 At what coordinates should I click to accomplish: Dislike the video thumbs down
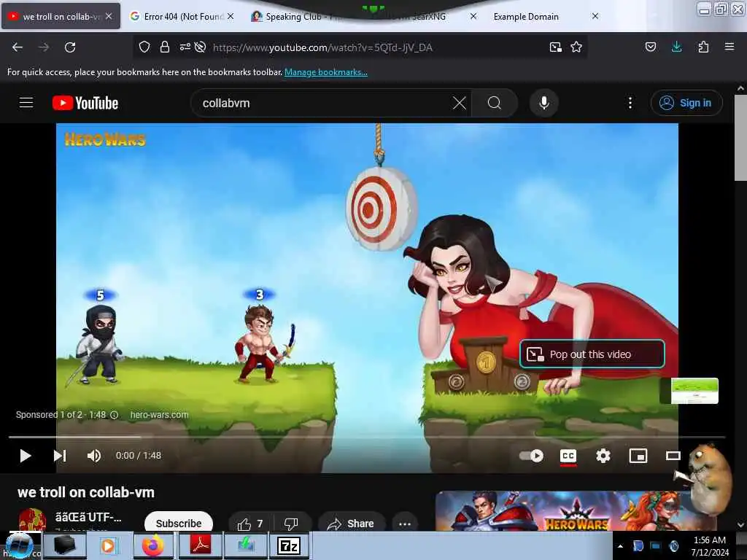[291, 524]
